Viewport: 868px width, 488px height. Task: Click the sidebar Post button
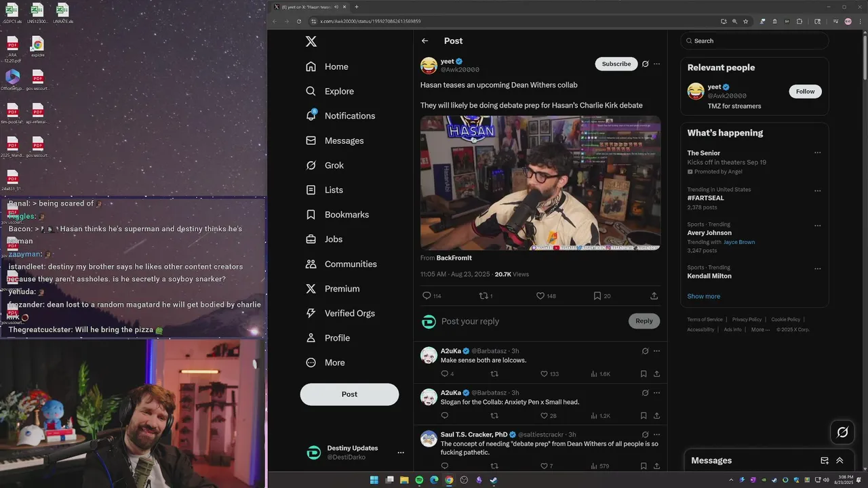point(349,394)
